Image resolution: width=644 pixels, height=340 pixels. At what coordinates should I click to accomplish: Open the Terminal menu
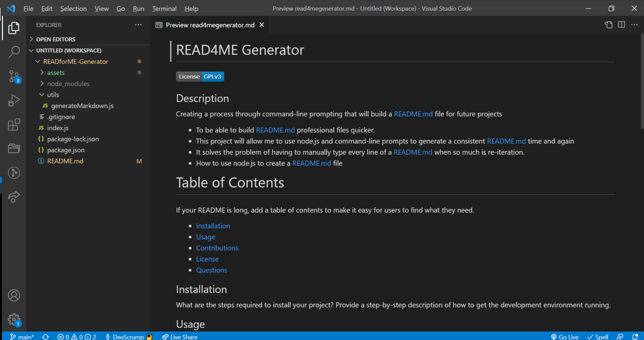pos(164,8)
